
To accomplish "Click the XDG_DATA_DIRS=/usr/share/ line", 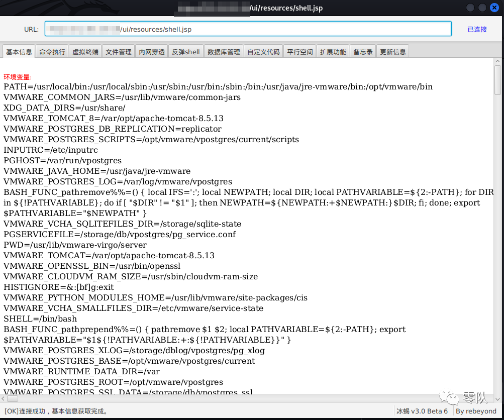I will (x=64, y=108).
